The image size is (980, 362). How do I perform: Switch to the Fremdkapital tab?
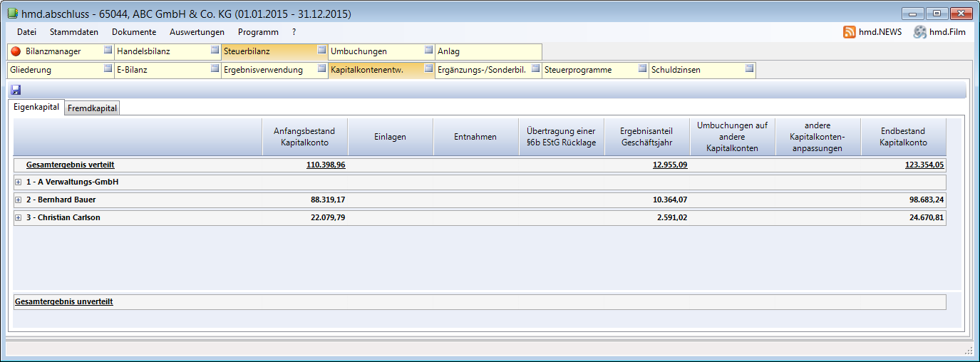93,108
